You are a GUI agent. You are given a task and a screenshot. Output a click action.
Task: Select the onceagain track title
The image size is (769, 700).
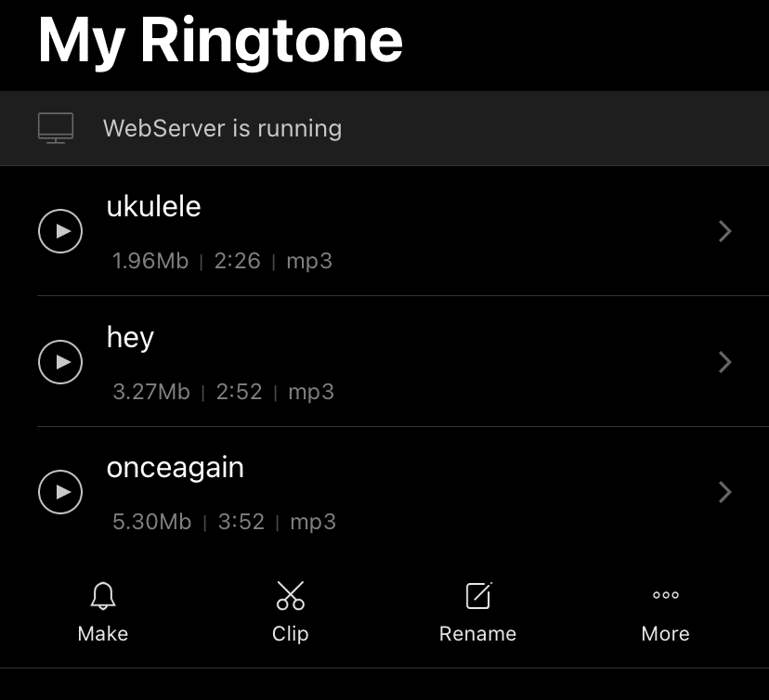(x=176, y=468)
